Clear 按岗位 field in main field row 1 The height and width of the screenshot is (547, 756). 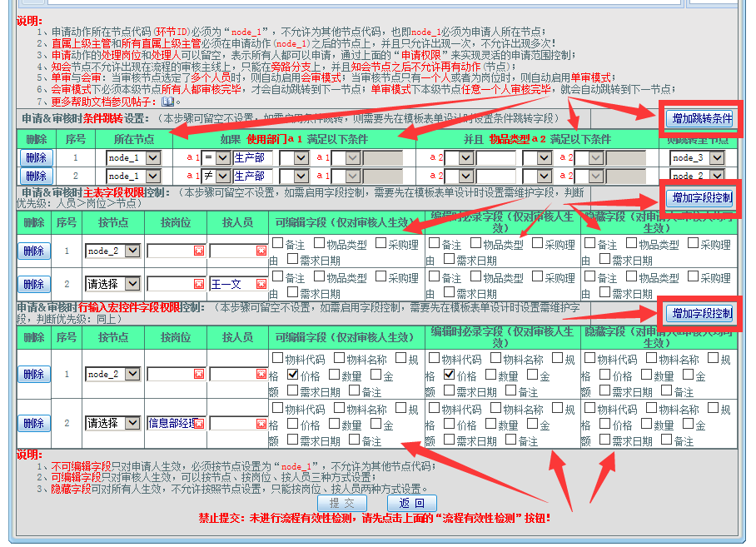pos(199,251)
